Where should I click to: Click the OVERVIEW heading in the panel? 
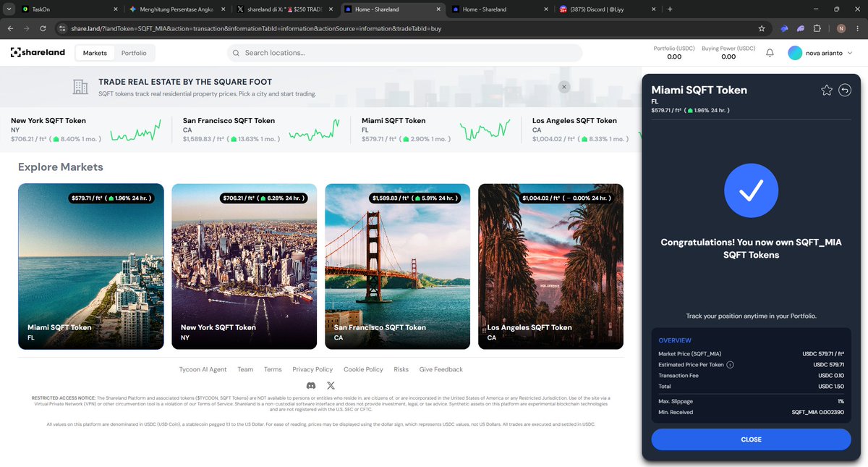click(x=675, y=340)
